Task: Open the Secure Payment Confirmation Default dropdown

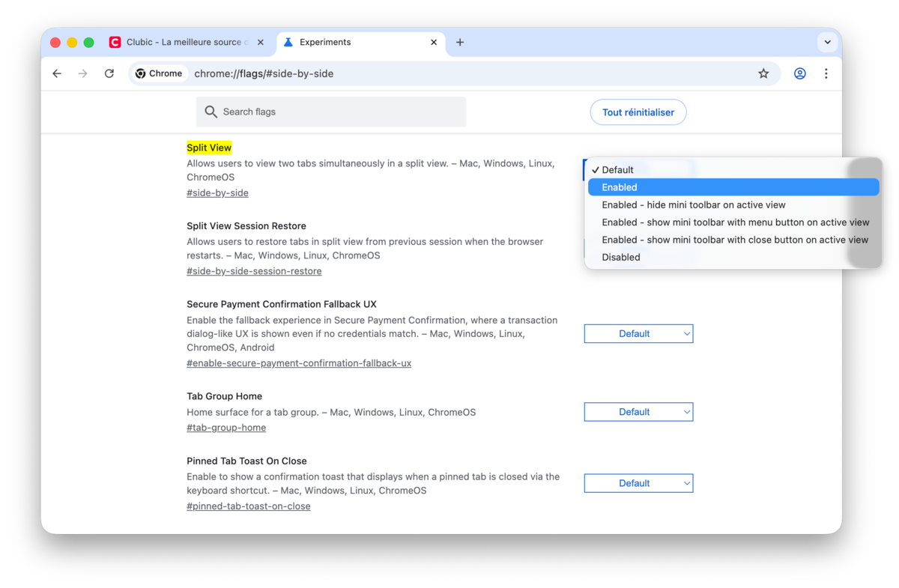Action: pos(638,333)
